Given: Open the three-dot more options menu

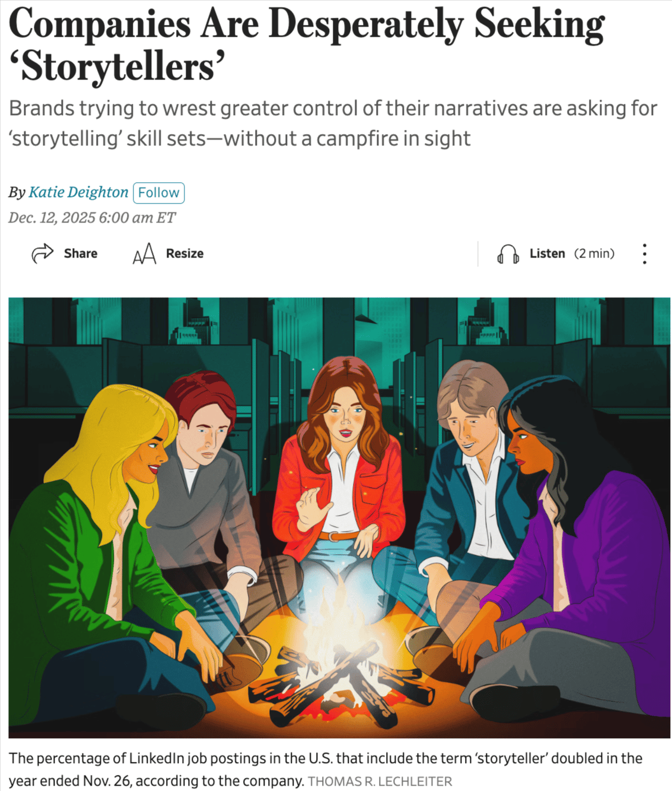Looking at the screenshot, I should tap(644, 253).
